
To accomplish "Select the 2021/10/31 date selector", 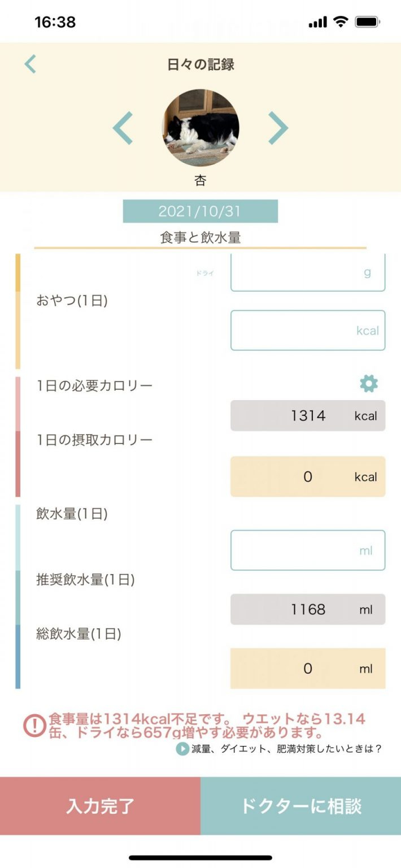I will point(200,211).
